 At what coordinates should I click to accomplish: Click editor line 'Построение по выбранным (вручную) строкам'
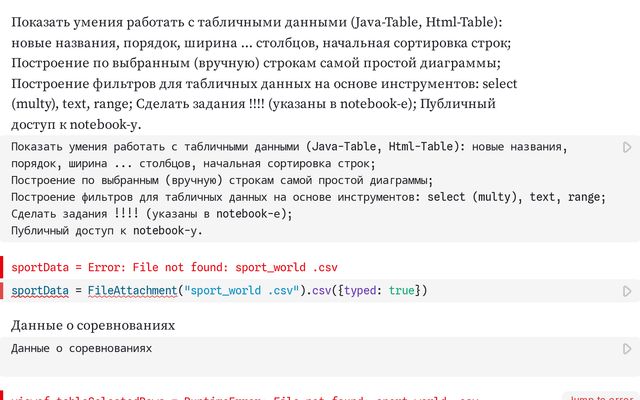(x=222, y=180)
